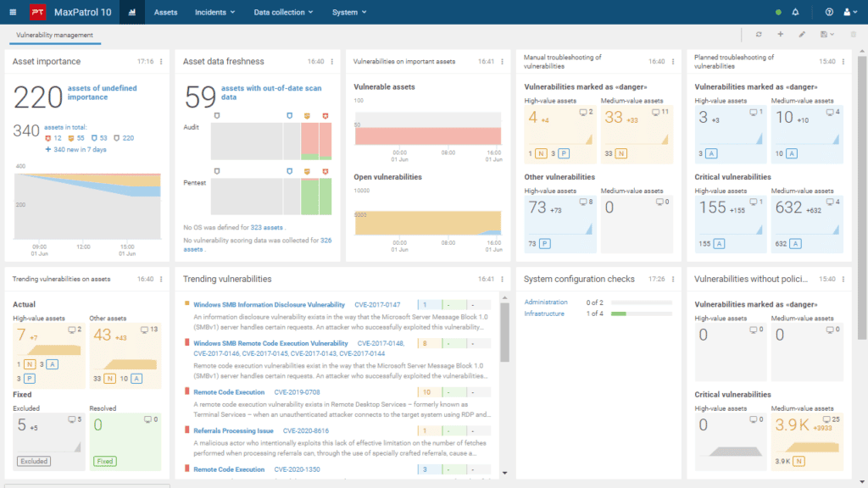
Task: Edit the dashboard via the pencil icon
Action: click(x=803, y=34)
